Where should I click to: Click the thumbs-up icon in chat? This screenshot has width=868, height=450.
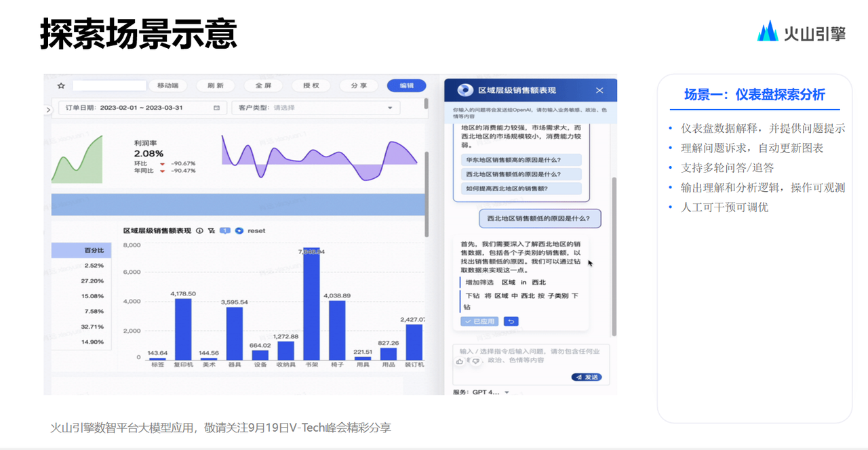pos(460,361)
